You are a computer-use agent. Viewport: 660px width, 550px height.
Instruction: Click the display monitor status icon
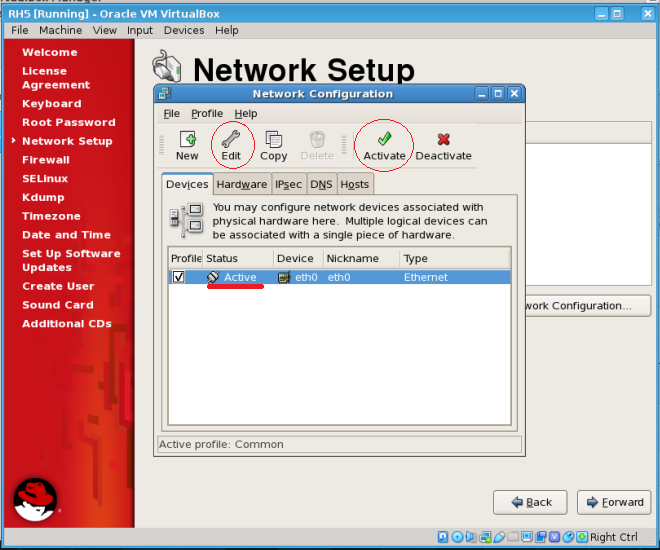coord(527,537)
